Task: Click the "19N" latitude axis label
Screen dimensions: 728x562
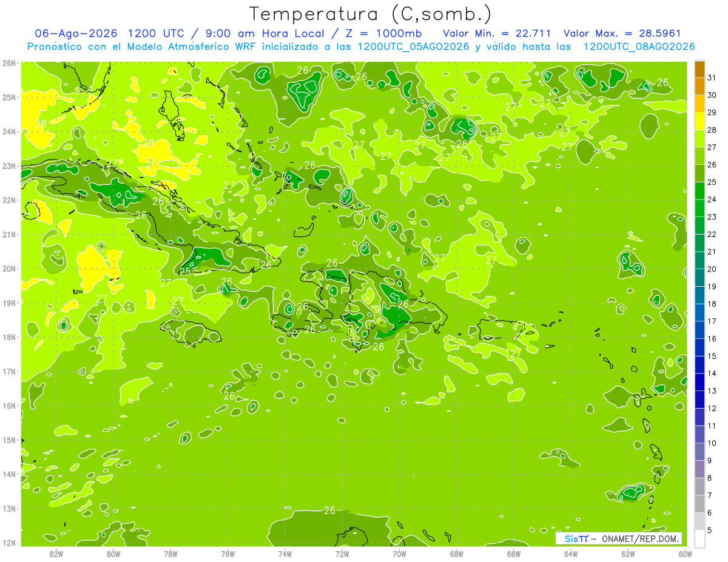Action: [x=9, y=303]
